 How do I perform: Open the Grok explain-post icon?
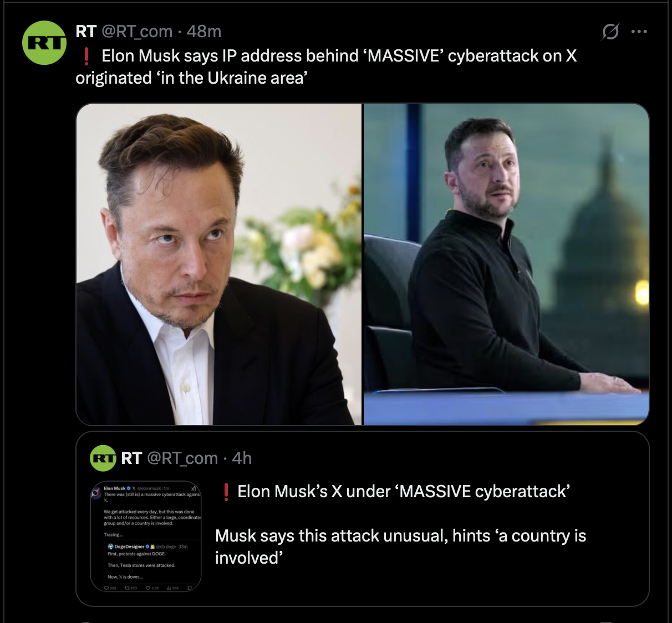(x=610, y=32)
